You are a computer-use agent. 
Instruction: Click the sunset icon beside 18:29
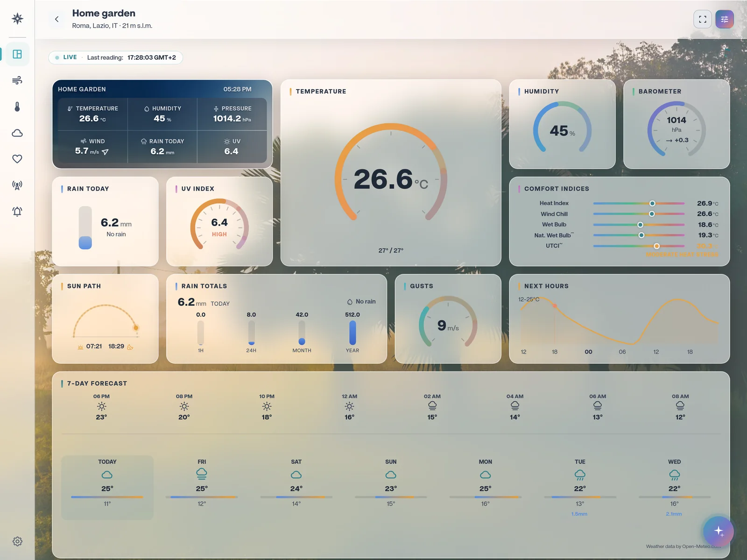(130, 347)
